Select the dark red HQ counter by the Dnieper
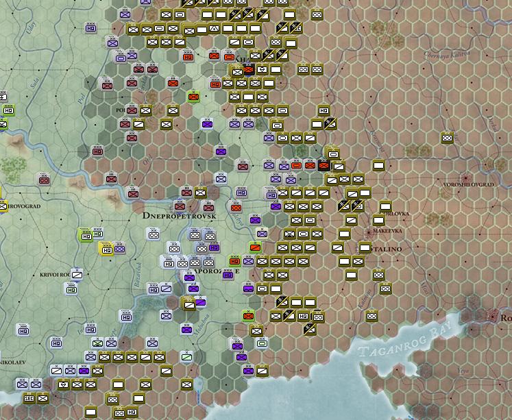Image resolution: width=512 pixels, height=420 pixels. [x=97, y=151]
